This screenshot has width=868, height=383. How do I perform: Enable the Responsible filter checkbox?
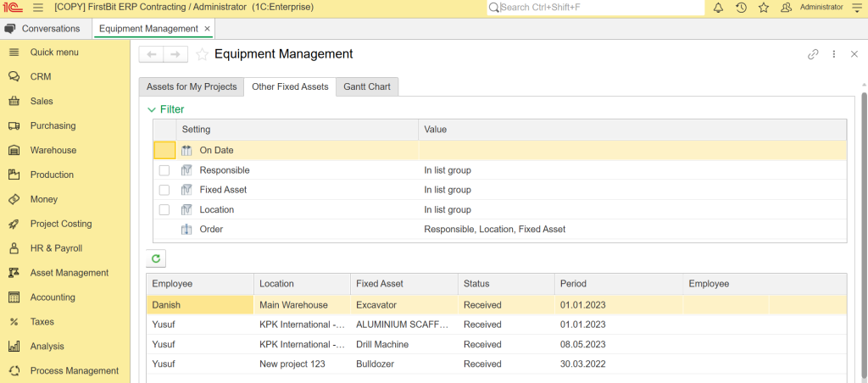[164, 170]
